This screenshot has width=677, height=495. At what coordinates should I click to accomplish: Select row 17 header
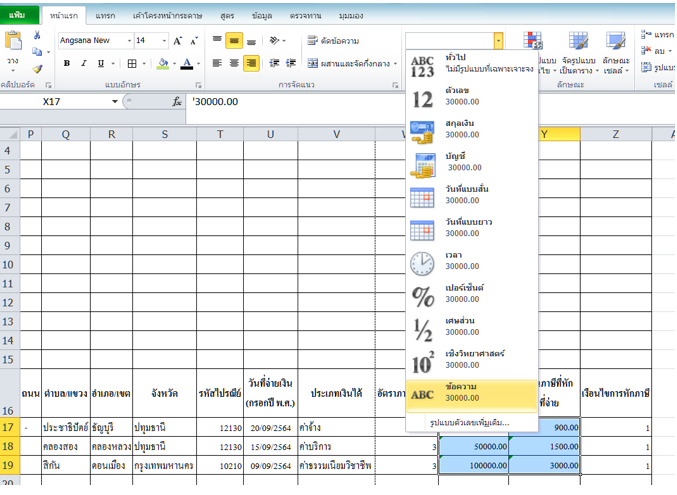[x=9, y=427]
